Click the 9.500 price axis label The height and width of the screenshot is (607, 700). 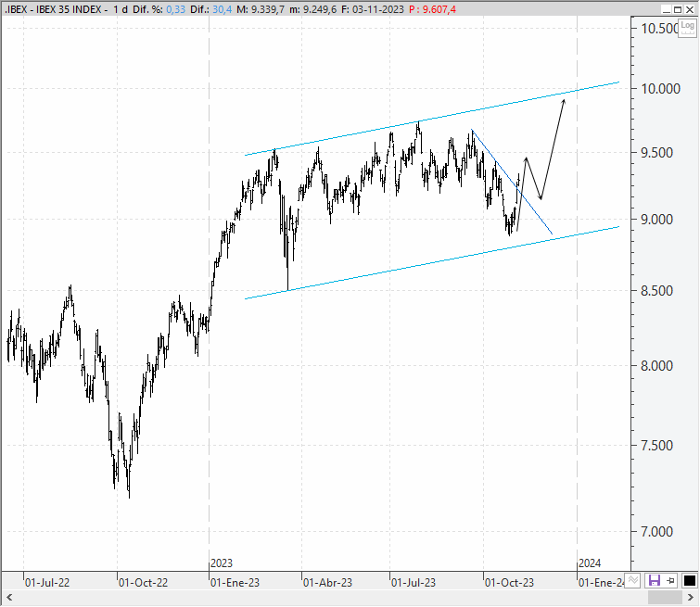[x=656, y=153]
